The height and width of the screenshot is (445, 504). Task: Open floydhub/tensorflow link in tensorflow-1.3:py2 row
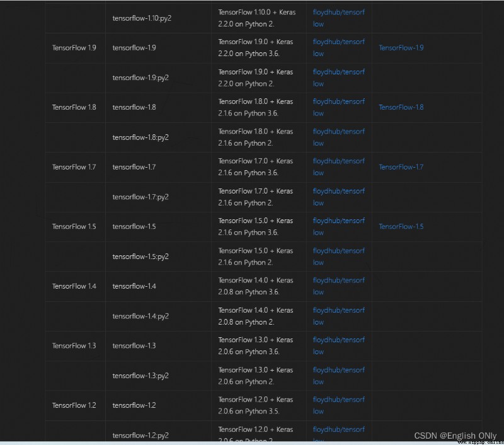[339, 376]
